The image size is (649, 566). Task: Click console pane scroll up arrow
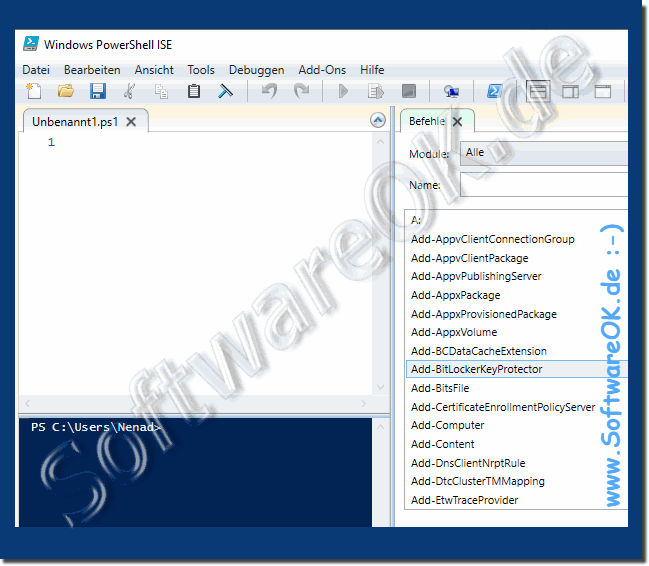tap(380, 427)
